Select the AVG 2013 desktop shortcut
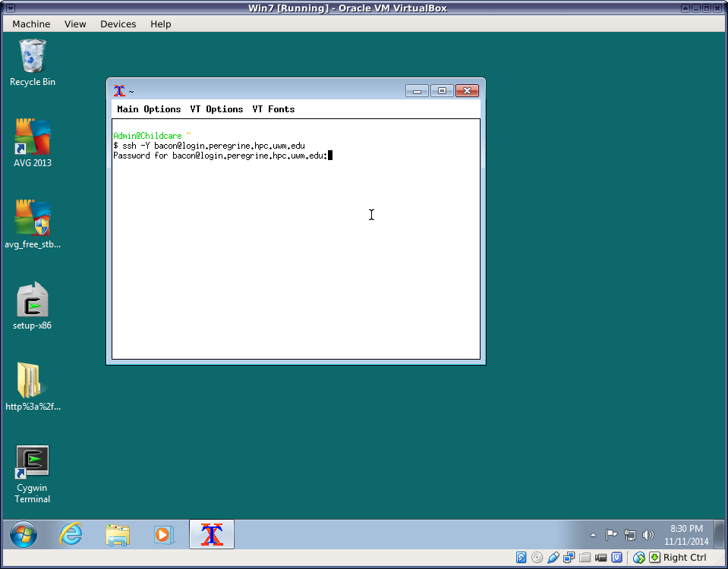 pyautogui.click(x=33, y=143)
